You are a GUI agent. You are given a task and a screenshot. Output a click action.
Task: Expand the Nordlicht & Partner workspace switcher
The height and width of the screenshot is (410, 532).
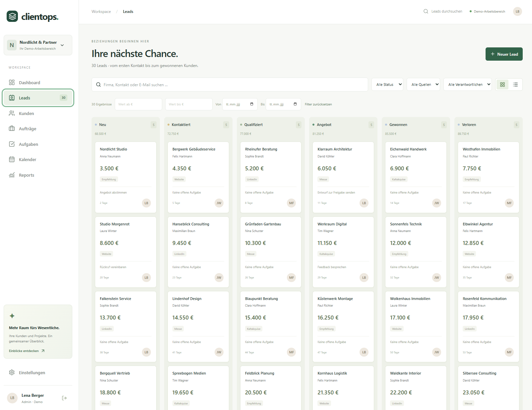tap(38, 45)
